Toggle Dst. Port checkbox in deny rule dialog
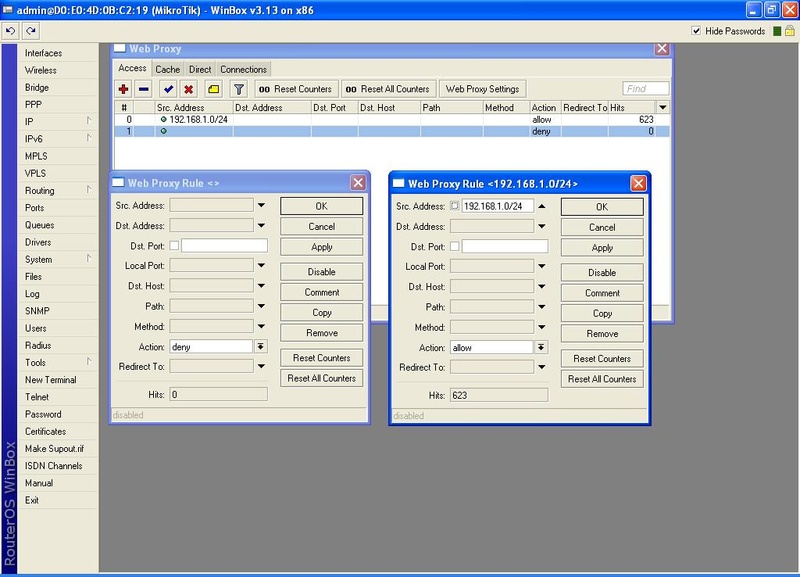Image resolution: width=800 pixels, height=577 pixels. [x=174, y=245]
